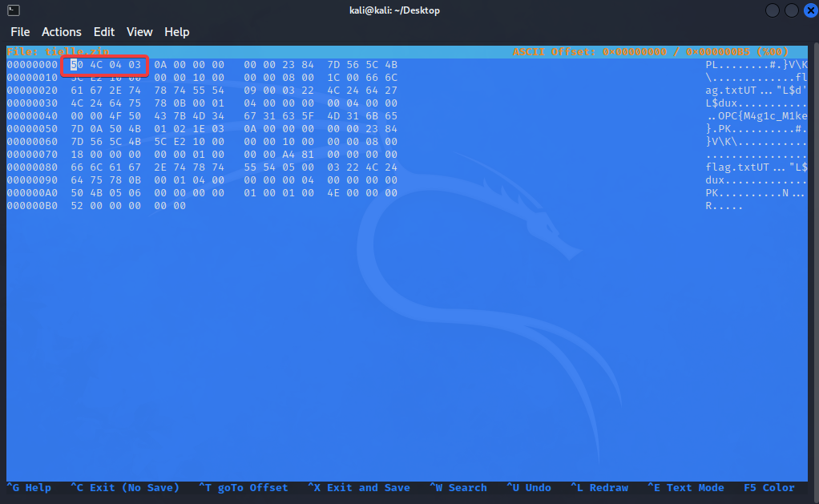Minimize the terminal window
The image size is (819, 504).
tap(772, 10)
